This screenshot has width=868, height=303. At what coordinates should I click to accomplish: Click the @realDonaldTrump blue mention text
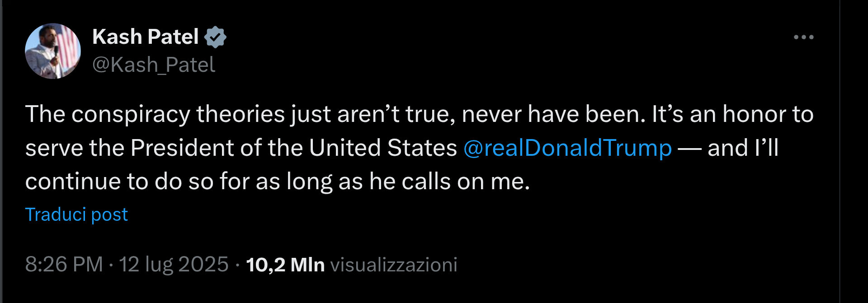point(566,147)
